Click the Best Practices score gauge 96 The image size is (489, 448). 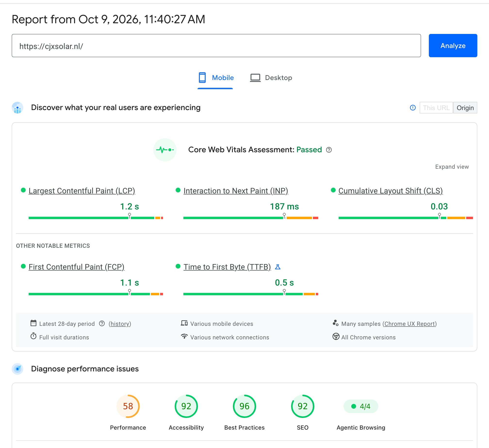click(244, 406)
